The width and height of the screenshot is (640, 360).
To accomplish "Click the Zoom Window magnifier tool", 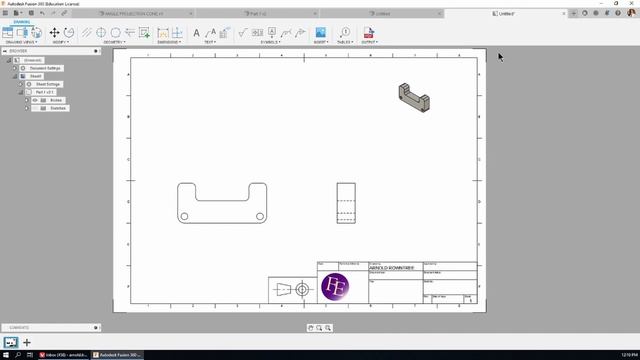I will [319, 328].
